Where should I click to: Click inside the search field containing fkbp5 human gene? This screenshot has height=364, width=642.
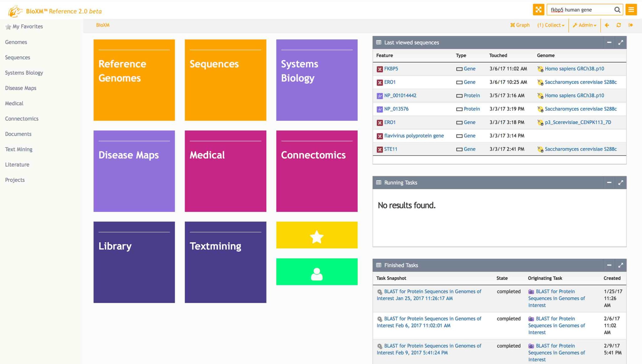(x=583, y=10)
